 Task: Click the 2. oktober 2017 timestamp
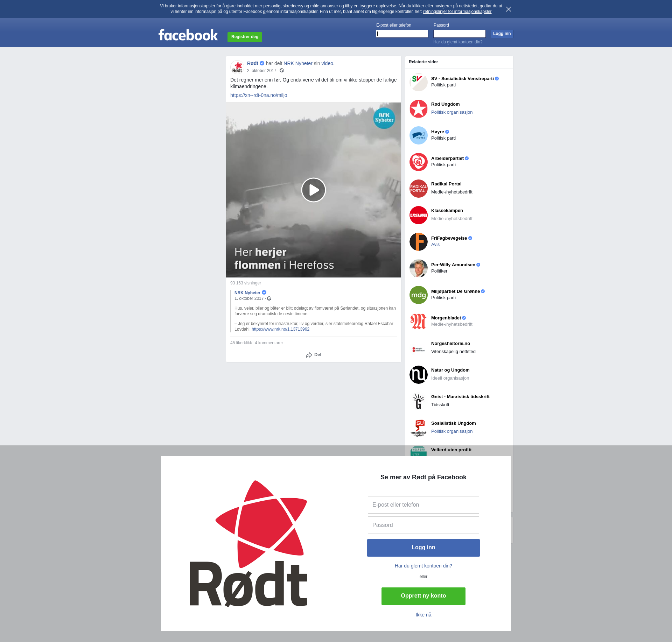pos(261,71)
